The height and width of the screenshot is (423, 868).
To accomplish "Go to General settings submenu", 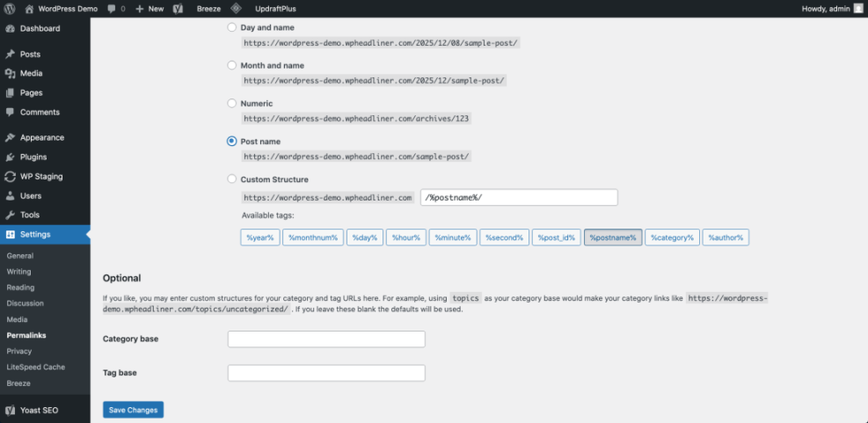I will 20,256.
